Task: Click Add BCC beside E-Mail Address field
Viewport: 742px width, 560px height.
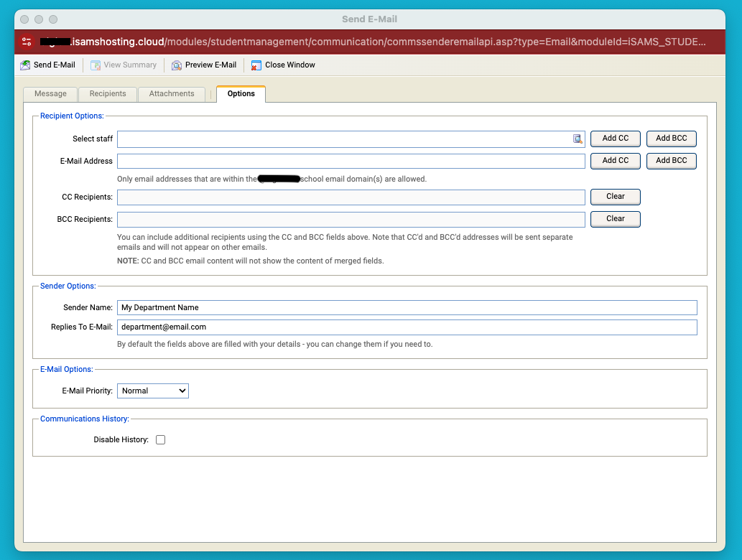Action: [671, 161]
